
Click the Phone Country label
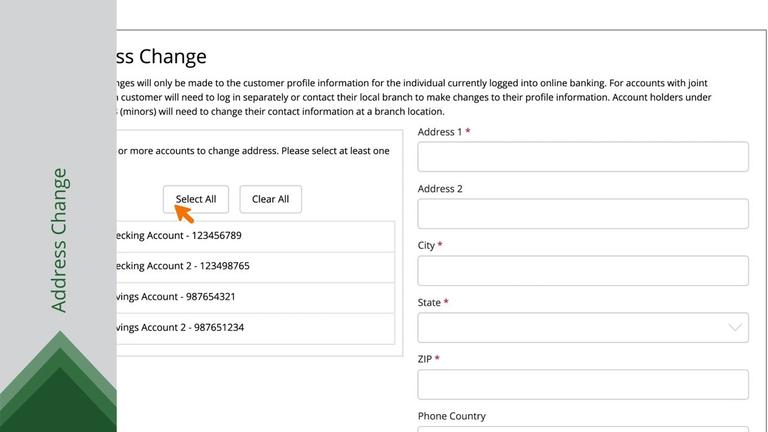452,416
